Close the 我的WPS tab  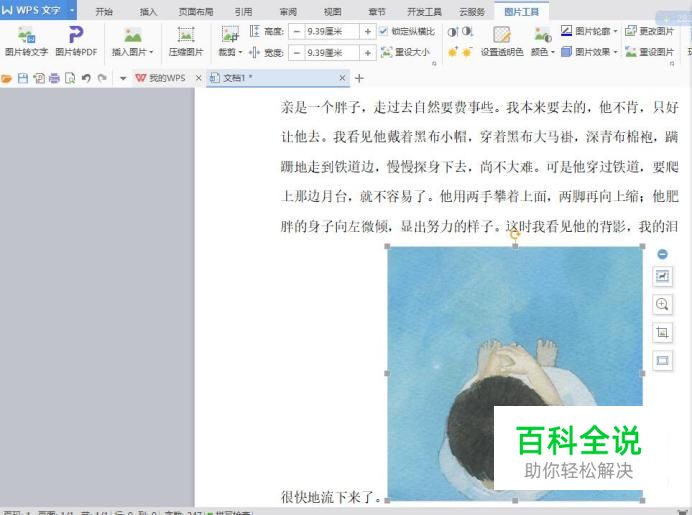tap(199, 78)
